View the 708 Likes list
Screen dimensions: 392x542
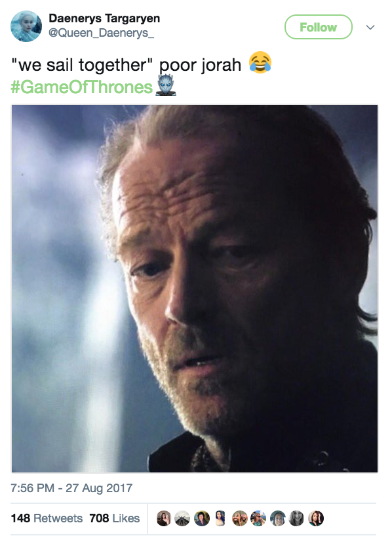pos(114,518)
